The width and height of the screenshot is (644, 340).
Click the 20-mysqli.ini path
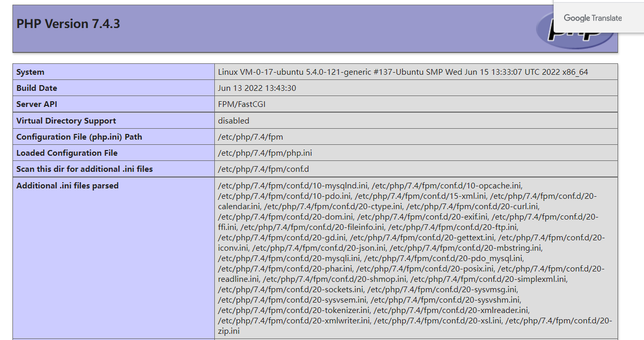[289, 259]
